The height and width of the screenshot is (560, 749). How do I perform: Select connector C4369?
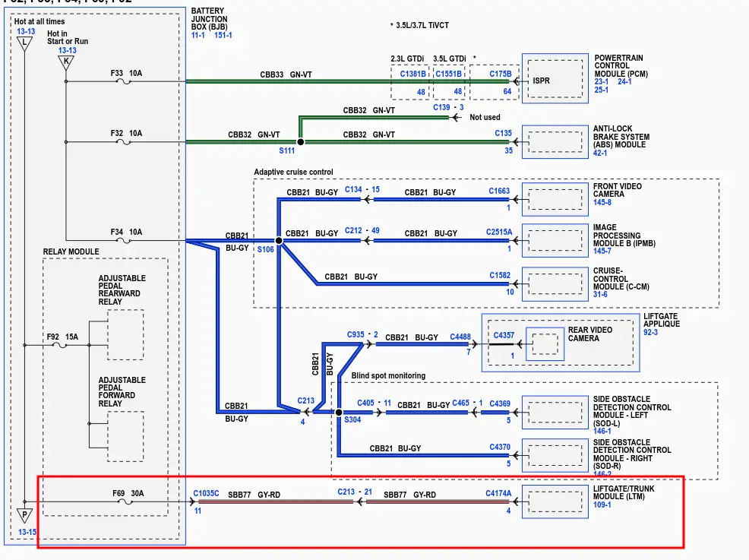pyautogui.click(x=500, y=403)
